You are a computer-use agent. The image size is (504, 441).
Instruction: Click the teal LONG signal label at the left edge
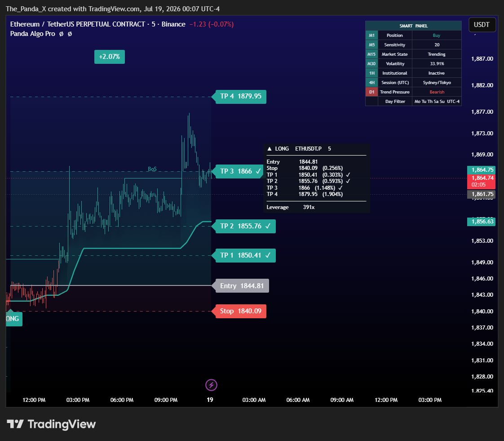click(x=13, y=319)
